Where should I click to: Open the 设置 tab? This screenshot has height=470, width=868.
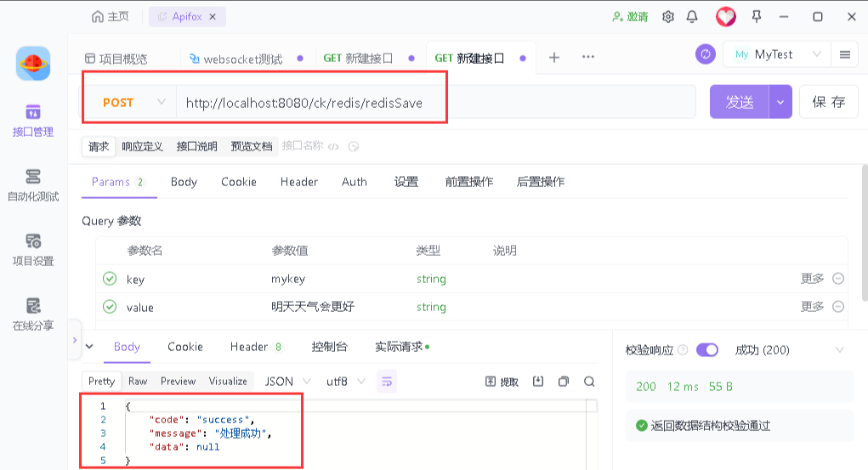pos(406,182)
